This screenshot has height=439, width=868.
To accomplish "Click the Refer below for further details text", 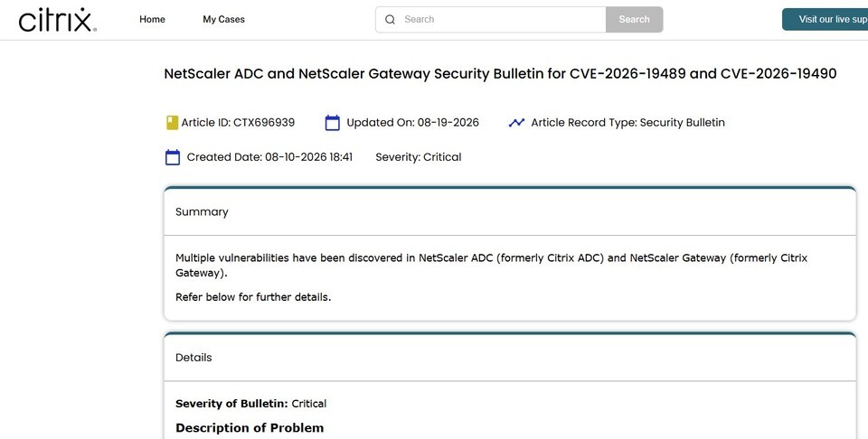I will coord(253,297).
